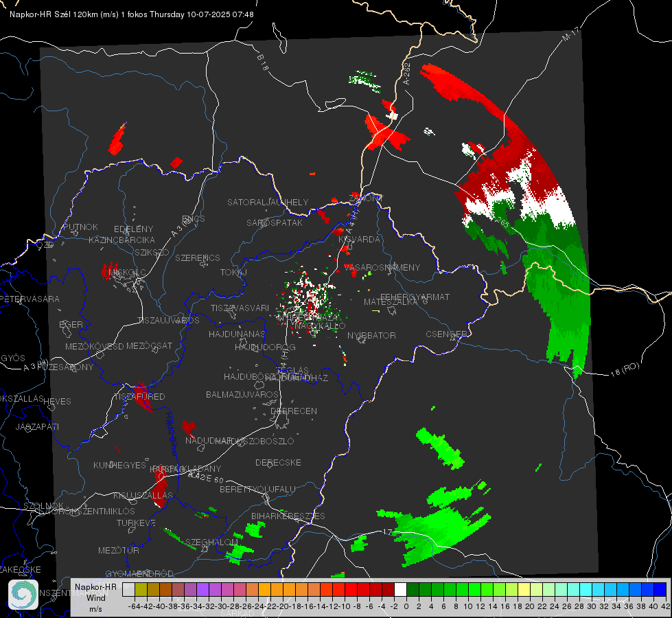Click the A-262 road label

pyautogui.click(x=406, y=73)
